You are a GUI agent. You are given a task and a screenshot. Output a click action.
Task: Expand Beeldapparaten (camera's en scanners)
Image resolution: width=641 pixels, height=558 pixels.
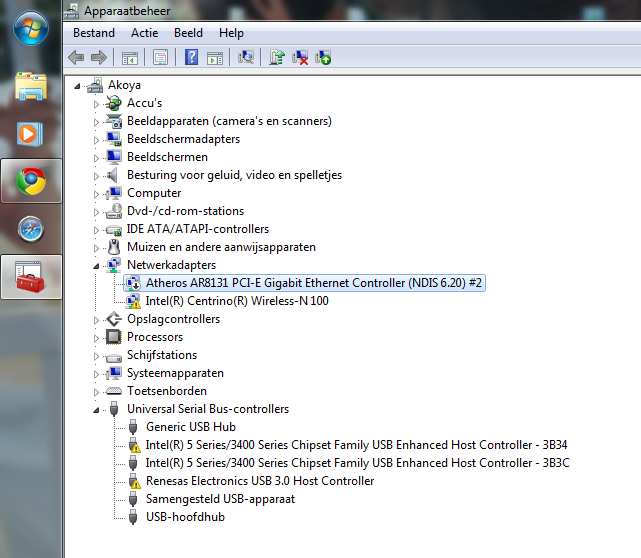tap(96, 122)
